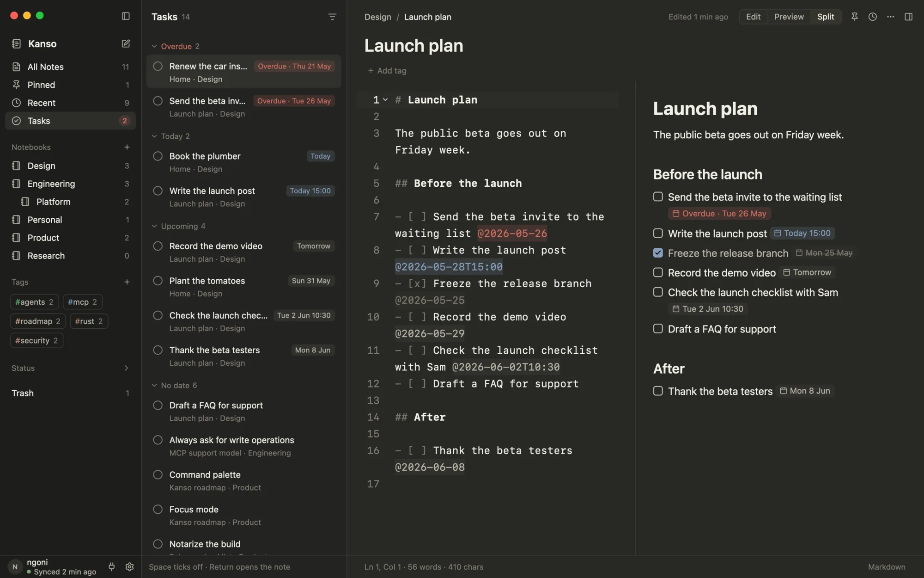Check Thank the beta testers preview checkbox
This screenshot has width=924, height=578.
[x=658, y=391]
